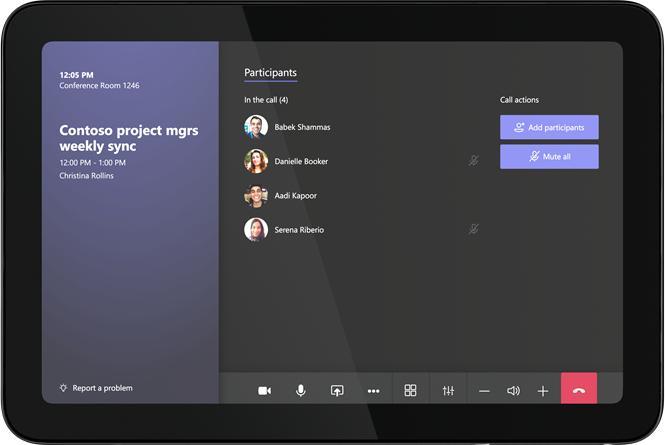Click the Report a problem link
This screenshot has height=445, width=665.
point(102,388)
